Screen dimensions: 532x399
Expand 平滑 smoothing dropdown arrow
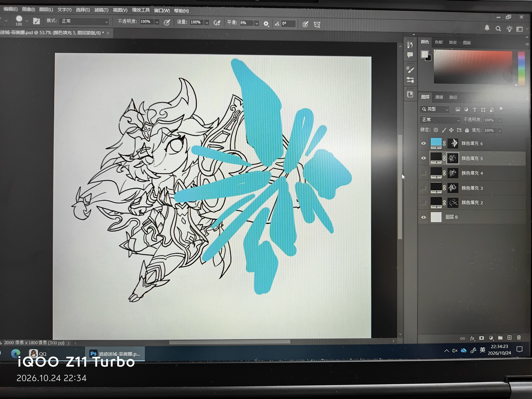tap(257, 23)
